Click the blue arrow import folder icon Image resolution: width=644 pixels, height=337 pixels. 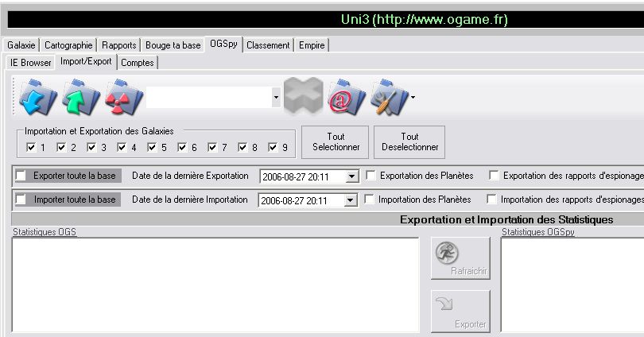point(37,98)
